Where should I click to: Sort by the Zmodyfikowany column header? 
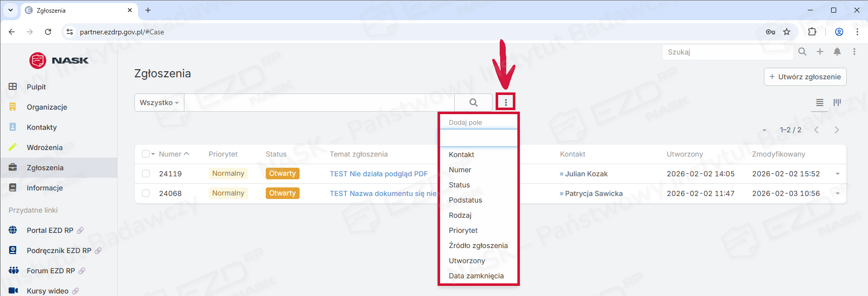pyautogui.click(x=779, y=154)
